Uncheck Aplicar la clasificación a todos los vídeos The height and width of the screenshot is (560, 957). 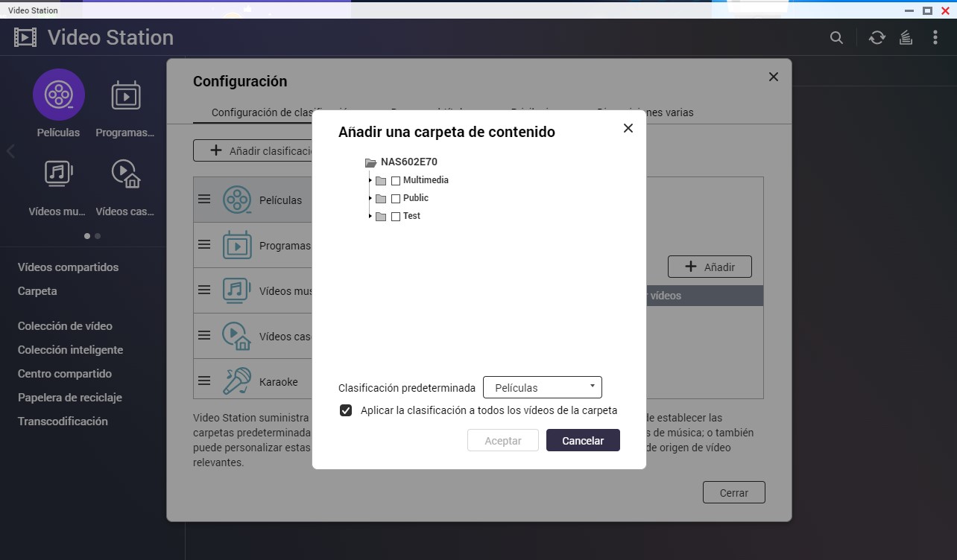[346, 410]
